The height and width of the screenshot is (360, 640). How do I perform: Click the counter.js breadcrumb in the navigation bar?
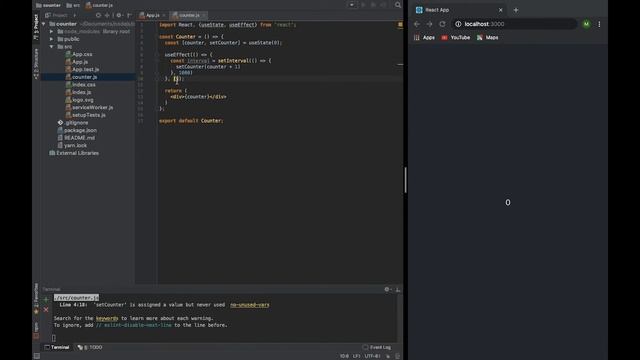pos(99,5)
